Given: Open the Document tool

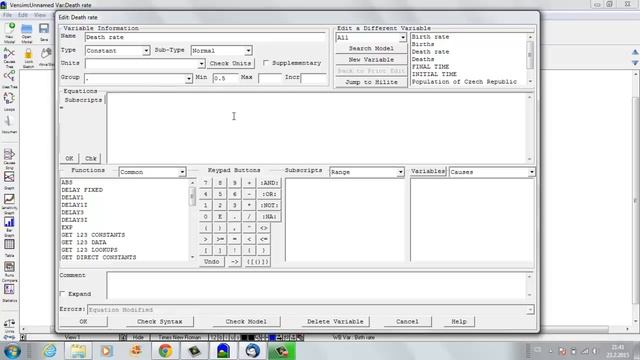Looking at the screenshot, I should click(9, 124).
